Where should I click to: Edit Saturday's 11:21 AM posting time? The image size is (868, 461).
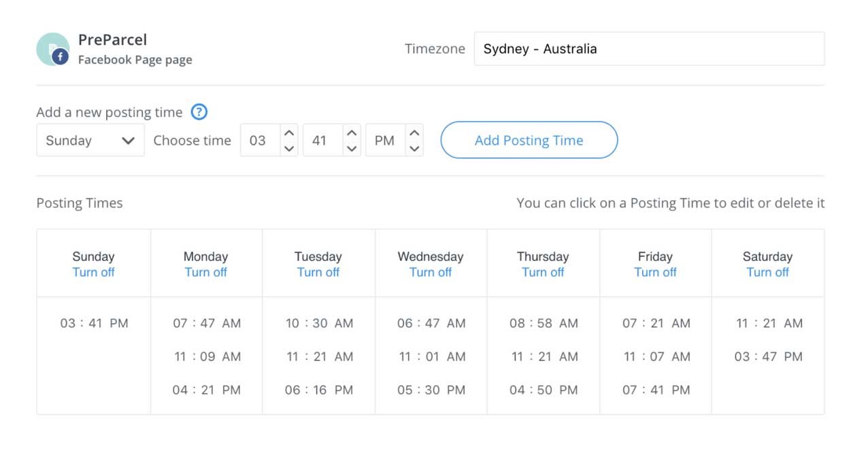click(x=769, y=323)
